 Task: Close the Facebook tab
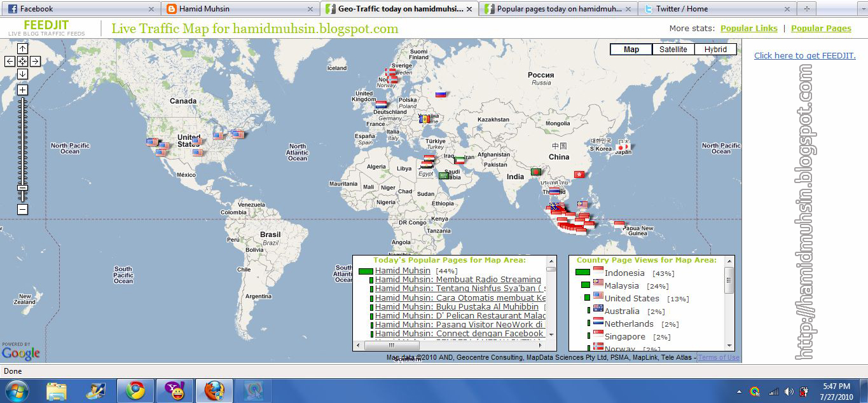(x=151, y=10)
